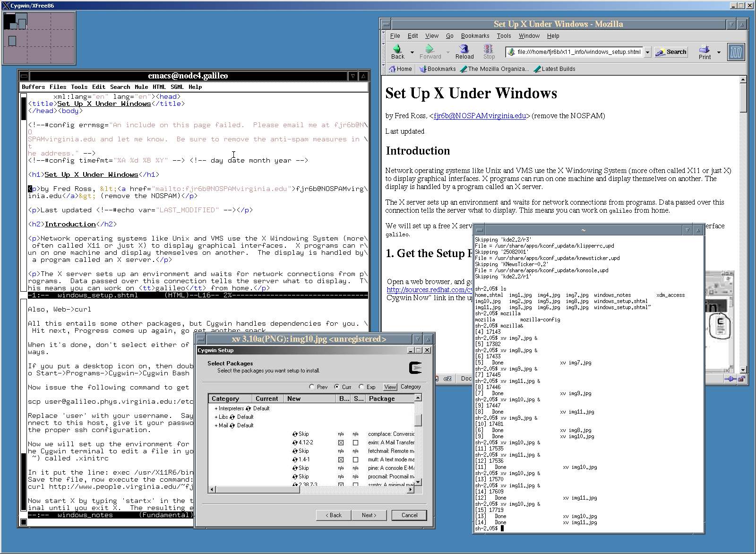Viewport: 756px width, 554px height.
Task: Click the Search button in Mozilla toolbar
Action: [x=671, y=52]
